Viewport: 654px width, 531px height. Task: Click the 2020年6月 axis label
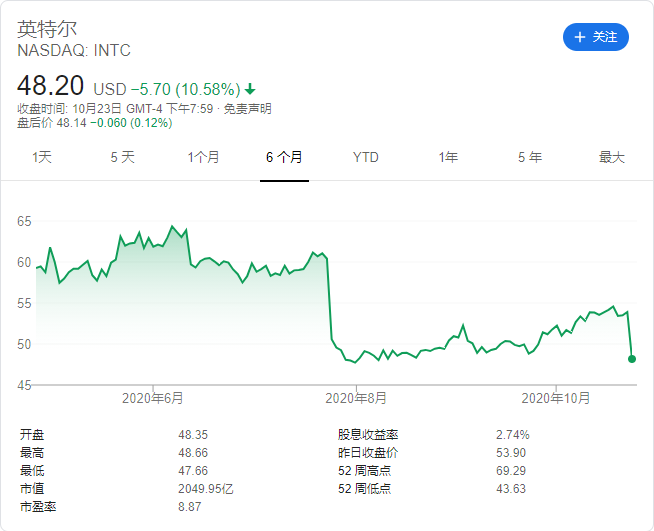pos(152,398)
